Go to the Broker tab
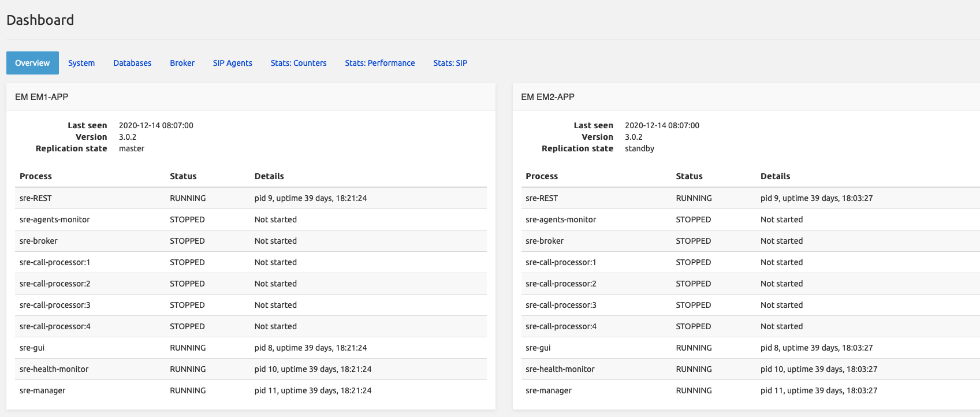 coord(182,63)
